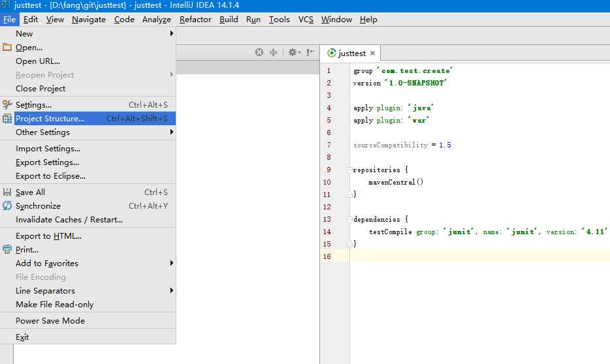The width and height of the screenshot is (610, 364).
Task: Open the Code menu
Action: click(124, 20)
